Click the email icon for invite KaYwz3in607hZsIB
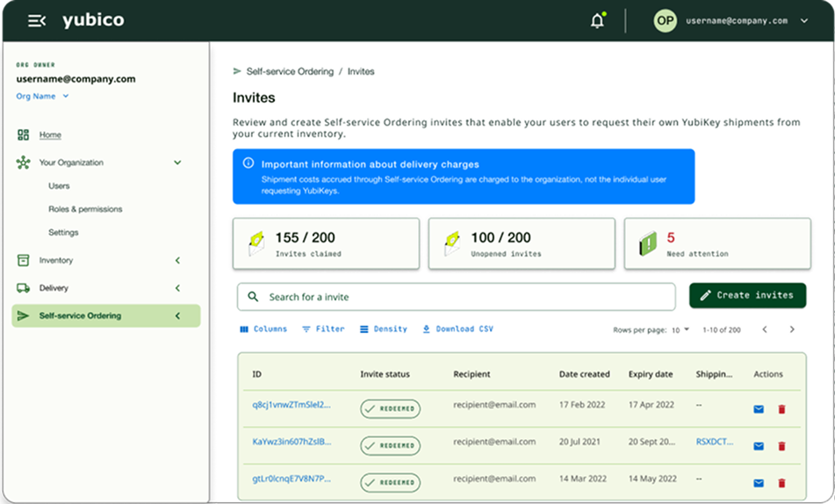Image resolution: width=835 pixels, height=504 pixels. (x=759, y=446)
